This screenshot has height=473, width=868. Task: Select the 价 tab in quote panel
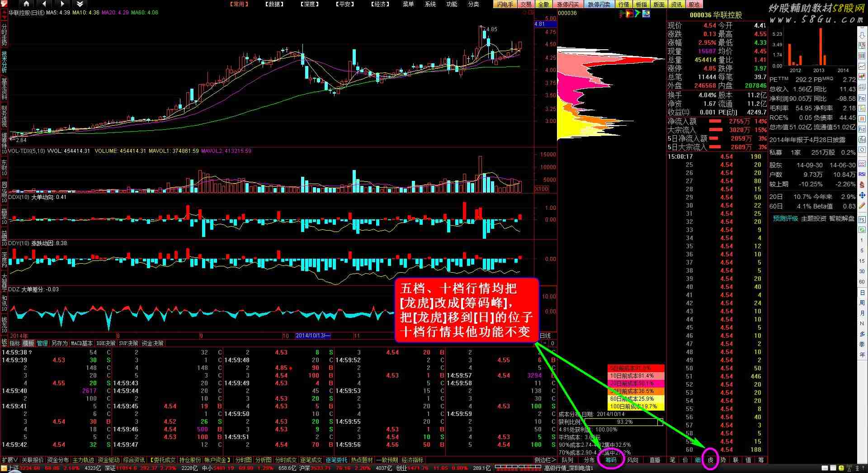pyautogui.click(x=685, y=460)
